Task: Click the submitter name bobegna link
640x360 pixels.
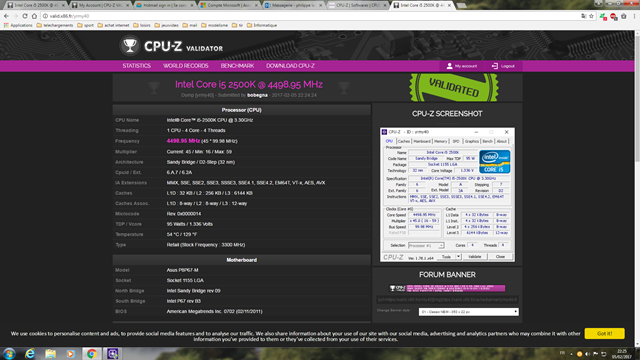Action: coord(257,95)
